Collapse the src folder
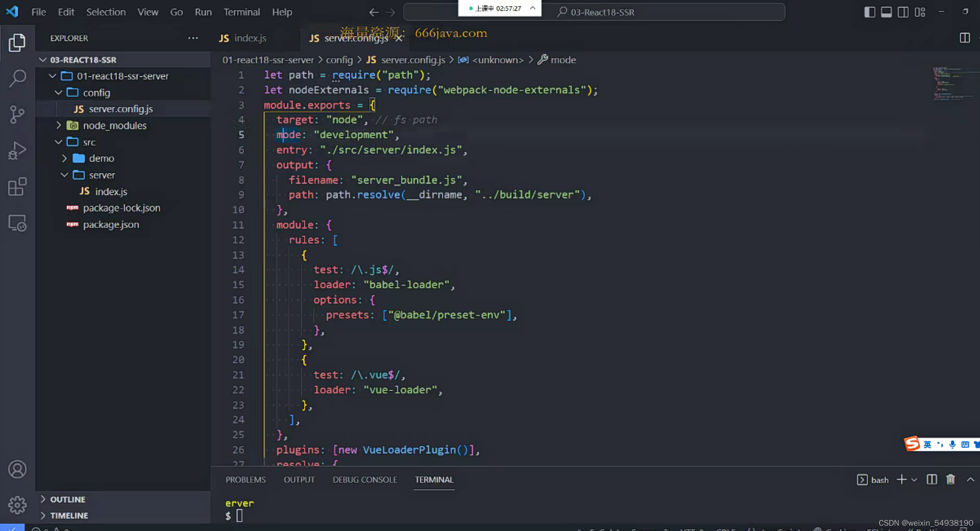Screen dimensions: 980x531 click(58, 142)
